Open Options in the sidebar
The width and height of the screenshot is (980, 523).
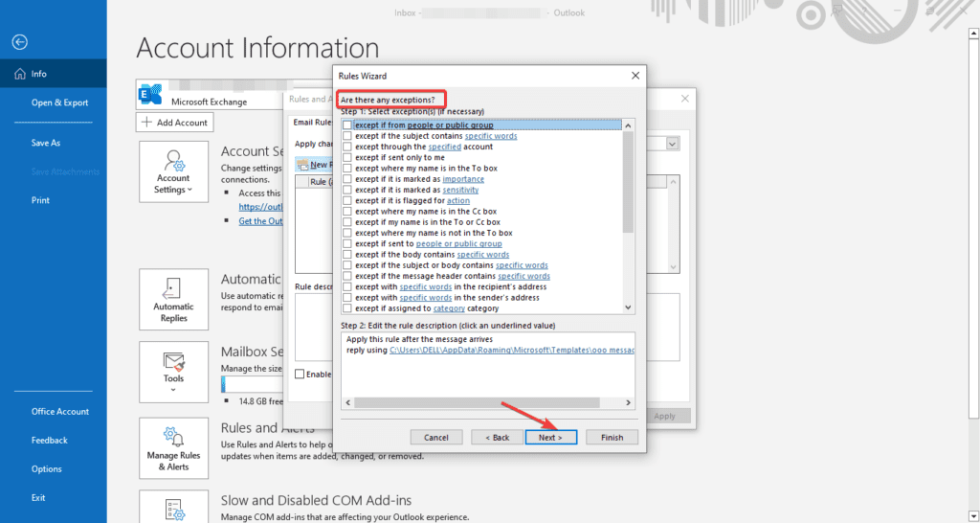47,469
